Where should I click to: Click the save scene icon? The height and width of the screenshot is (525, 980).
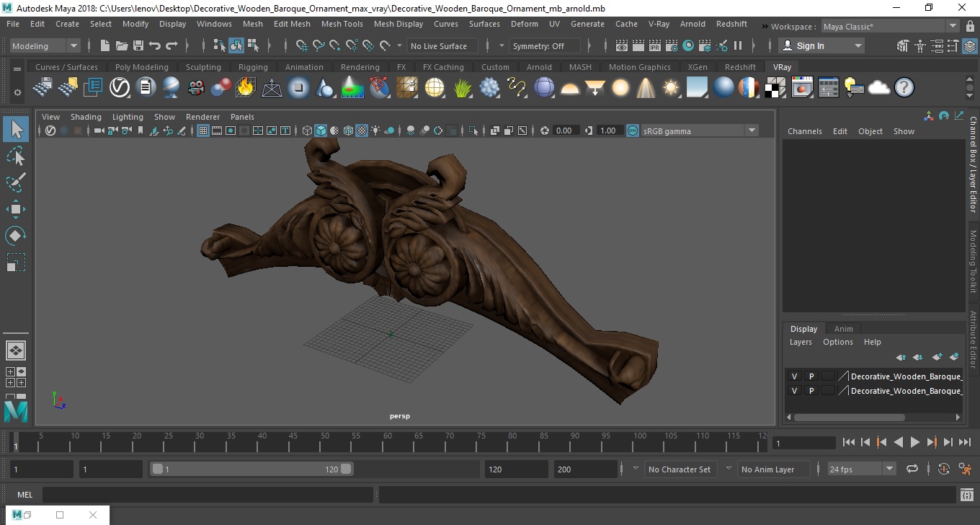pyautogui.click(x=138, y=46)
